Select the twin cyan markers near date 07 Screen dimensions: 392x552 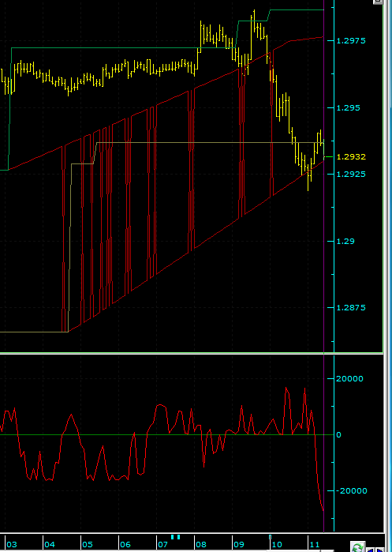tap(175, 537)
